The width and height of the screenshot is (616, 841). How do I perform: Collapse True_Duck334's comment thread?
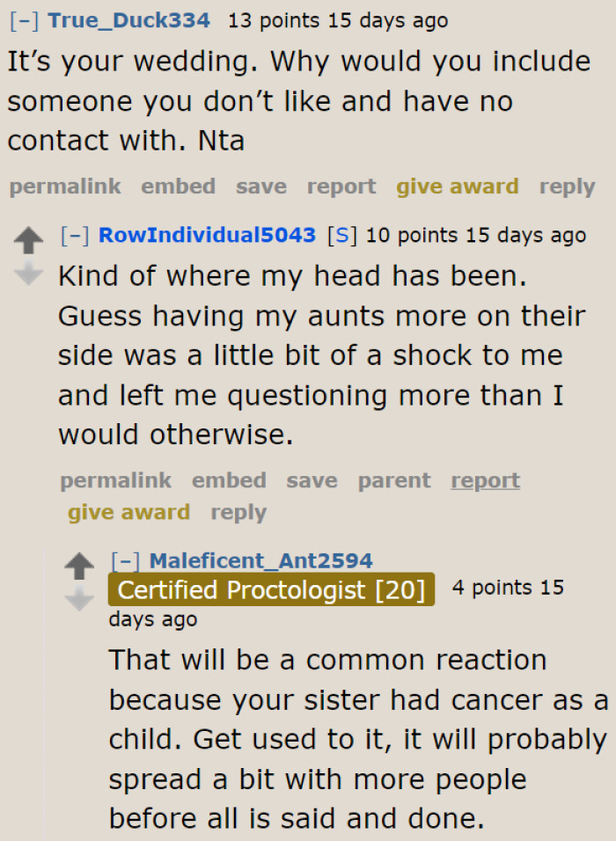(19, 19)
